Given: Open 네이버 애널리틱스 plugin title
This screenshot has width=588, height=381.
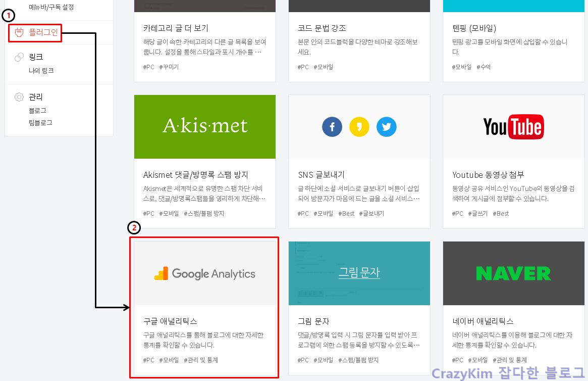Looking at the screenshot, I should click(x=483, y=321).
